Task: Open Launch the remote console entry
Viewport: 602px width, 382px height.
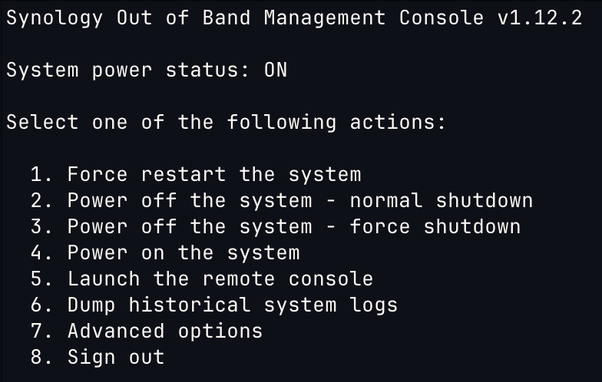Action: point(202,279)
